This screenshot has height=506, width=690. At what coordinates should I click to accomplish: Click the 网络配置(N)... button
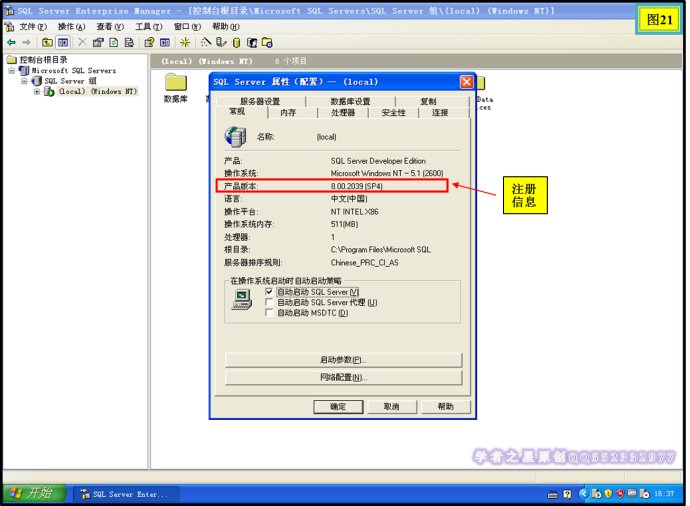(x=343, y=378)
